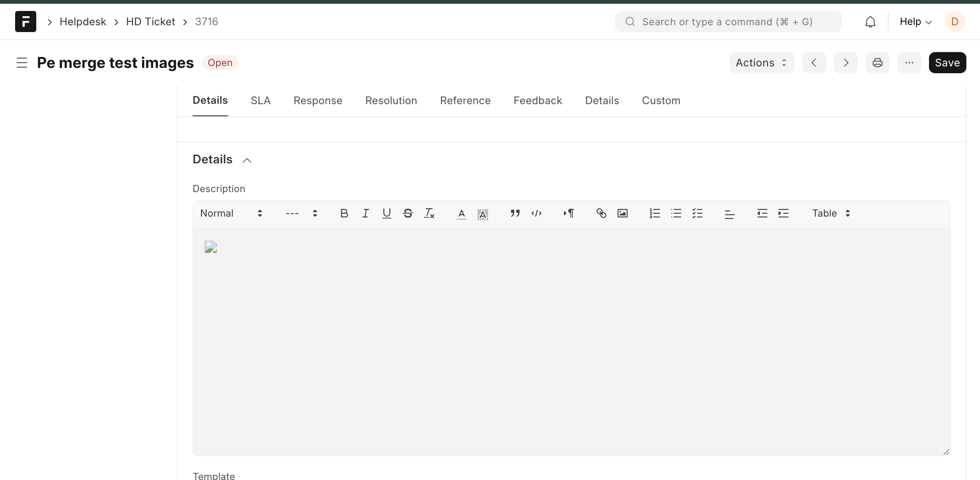The height and width of the screenshot is (480, 980).
Task: Open the Table dropdown in the editor toolbar
Action: (x=831, y=213)
